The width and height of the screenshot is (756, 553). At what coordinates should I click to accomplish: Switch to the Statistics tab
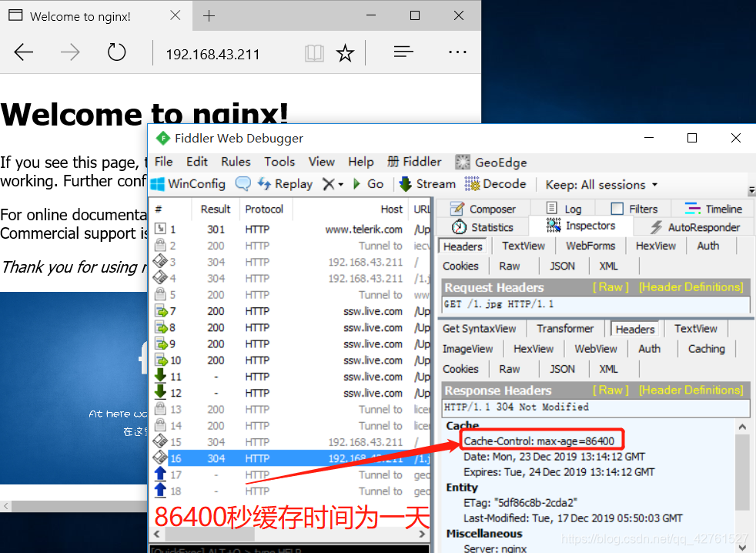(x=483, y=227)
